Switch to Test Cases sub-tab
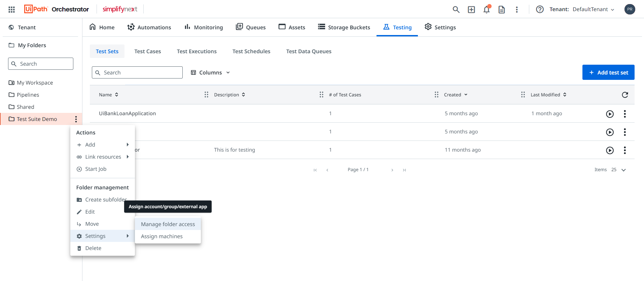This screenshot has width=644, height=281. (x=148, y=51)
